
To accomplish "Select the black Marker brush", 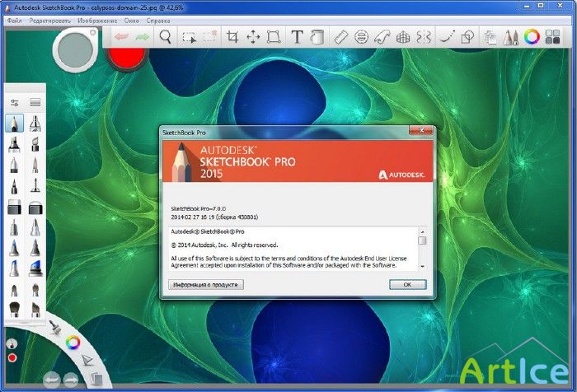I will click(x=14, y=144).
